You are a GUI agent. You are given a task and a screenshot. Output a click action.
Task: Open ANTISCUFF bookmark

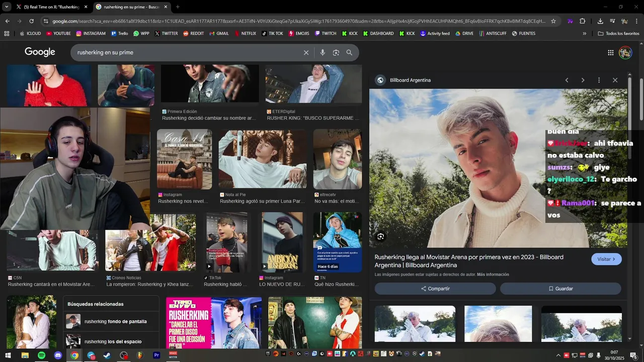pyautogui.click(x=493, y=33)
